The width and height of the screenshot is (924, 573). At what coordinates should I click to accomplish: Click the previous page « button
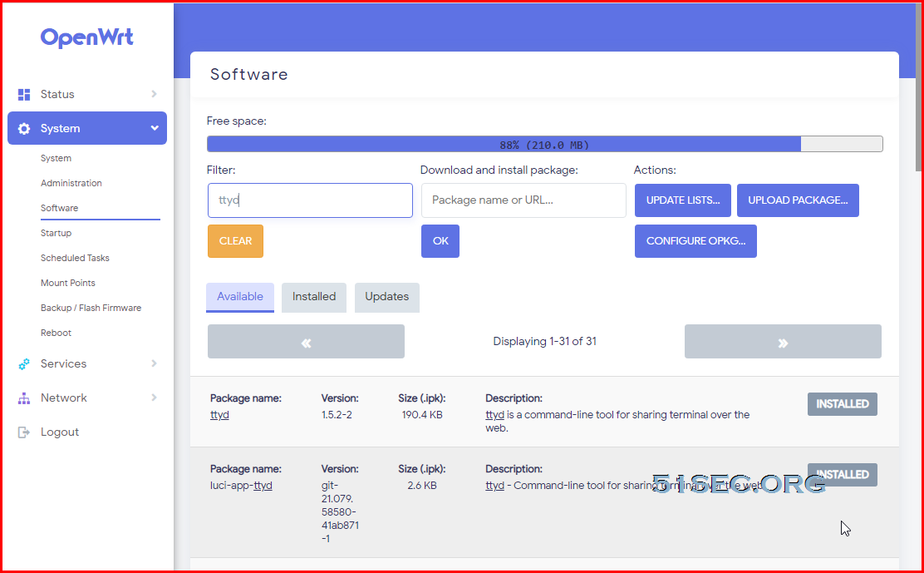pos(306,341)
